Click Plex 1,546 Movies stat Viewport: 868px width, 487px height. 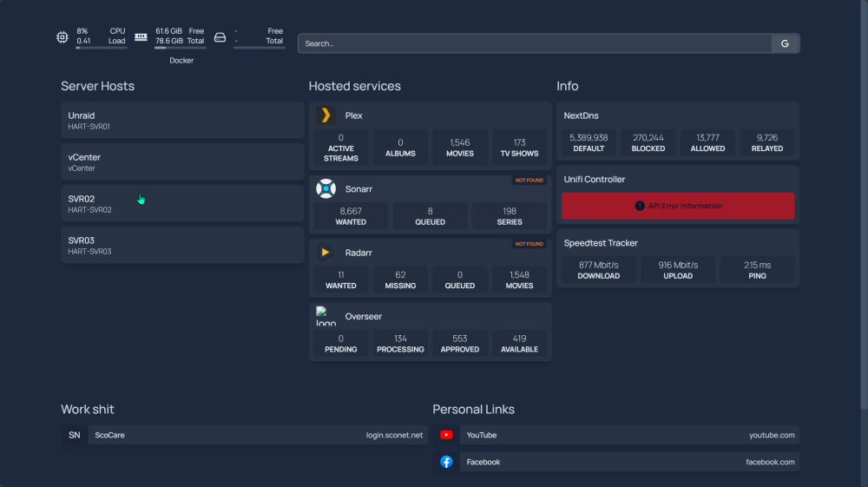coord(460,148)
